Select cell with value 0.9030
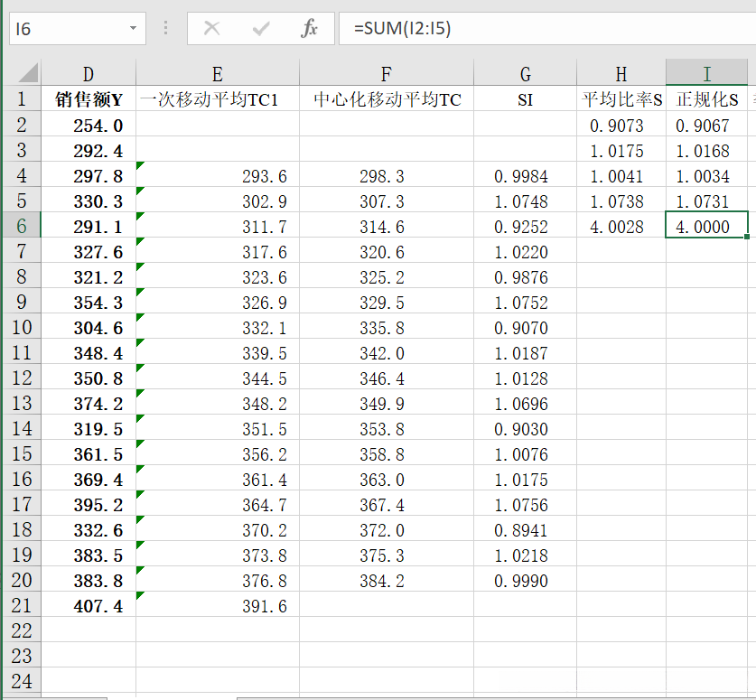The height and width of the screenshot is (700, 756). (x=525, y=429)
